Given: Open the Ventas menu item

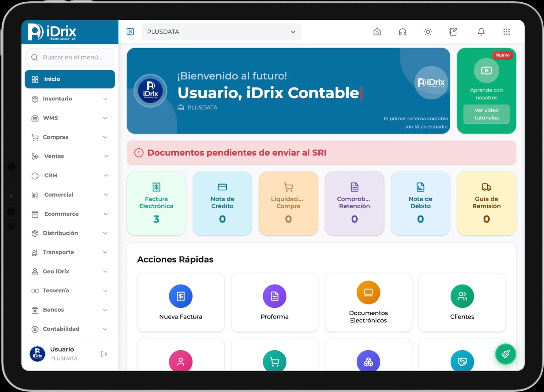Looking at the screenshot, I should (x=70, y=156).
